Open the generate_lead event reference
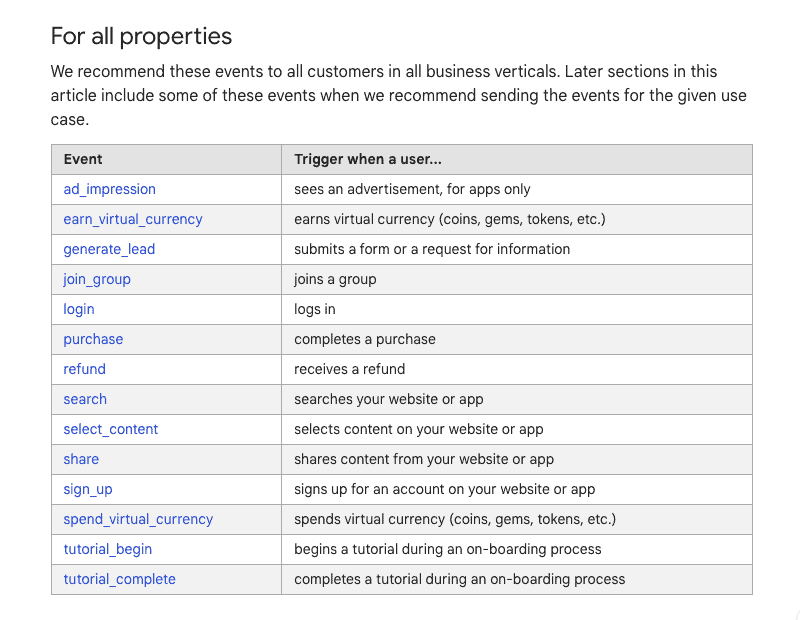This screenshot has width=800, height=620. pos(109,249)
